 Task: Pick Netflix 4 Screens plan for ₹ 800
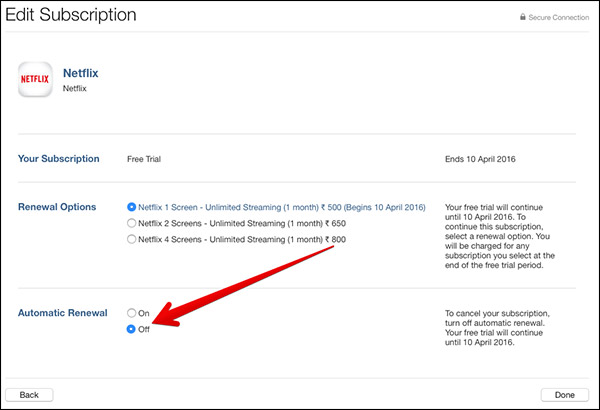(131, 239)
